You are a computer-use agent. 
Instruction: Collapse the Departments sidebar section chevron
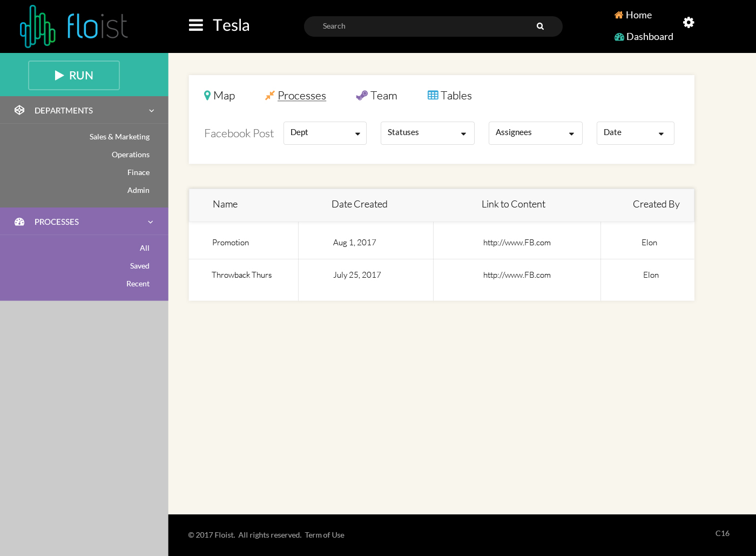click(x=152, y=111)
